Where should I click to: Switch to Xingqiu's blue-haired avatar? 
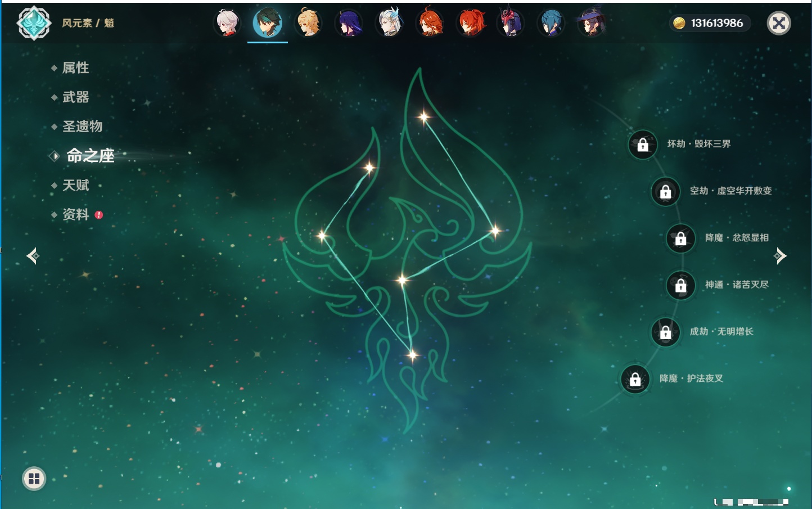click(x=551, y=23)
